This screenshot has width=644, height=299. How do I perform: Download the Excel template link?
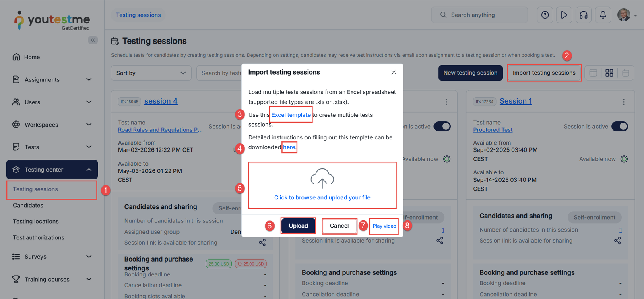click(x=291, y=115)
